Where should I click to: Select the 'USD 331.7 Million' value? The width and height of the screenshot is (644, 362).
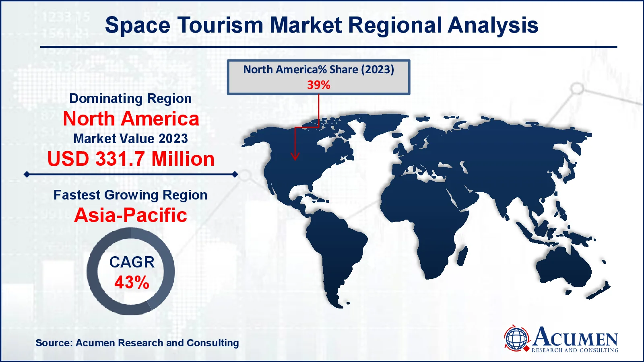coord(131,159)
